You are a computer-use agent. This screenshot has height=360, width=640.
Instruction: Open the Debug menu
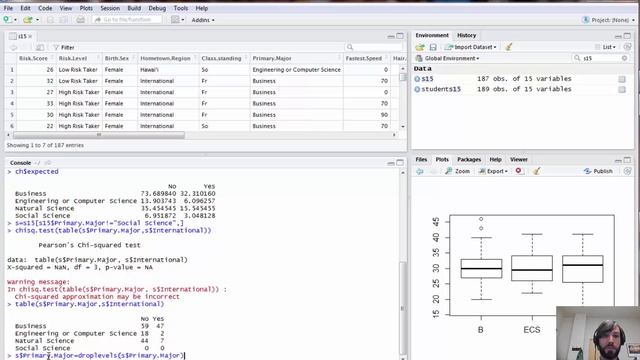157,8
